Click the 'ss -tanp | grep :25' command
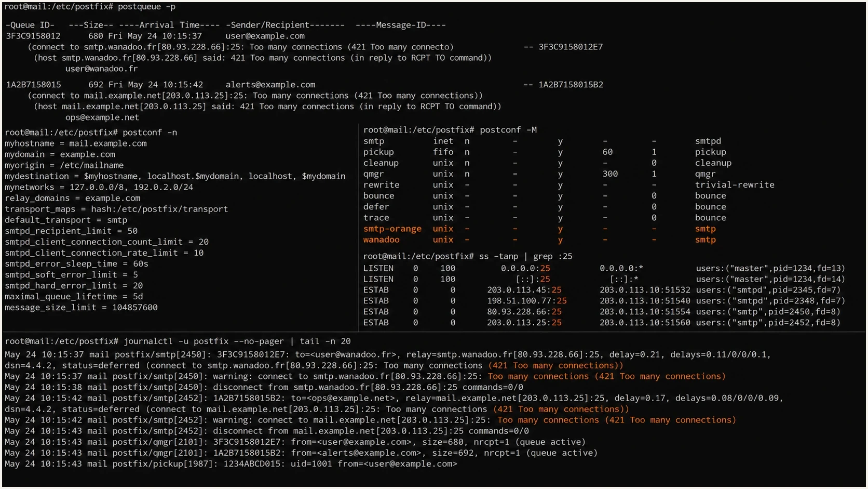 point(526,256)
